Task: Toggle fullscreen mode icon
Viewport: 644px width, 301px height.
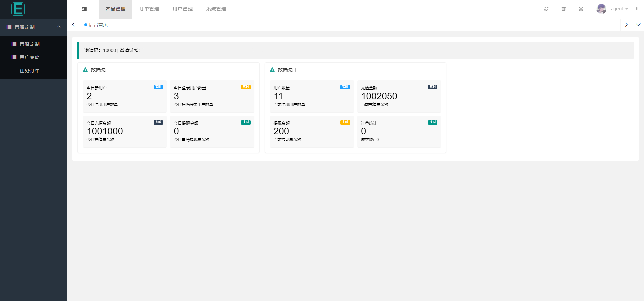Action: coord(581,9)
